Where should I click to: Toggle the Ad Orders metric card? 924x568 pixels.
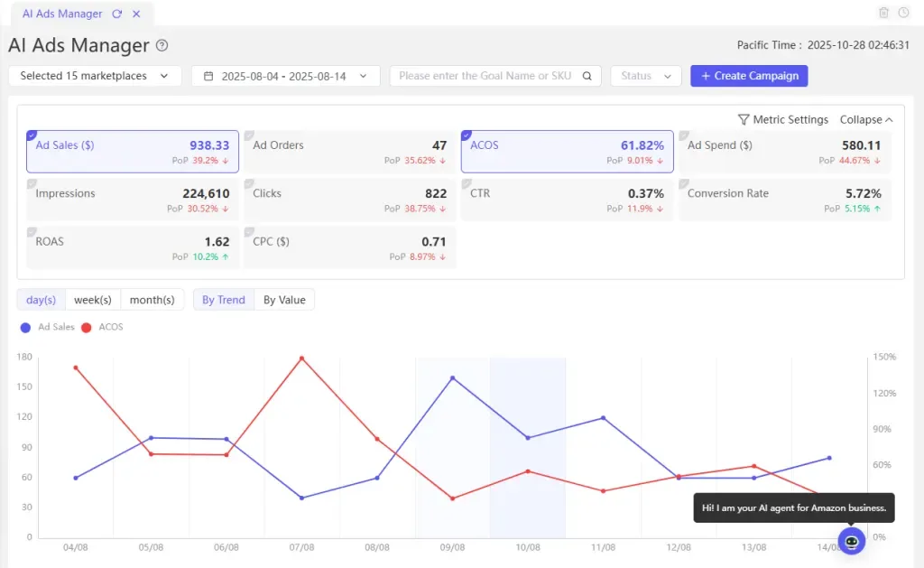tap(350, 152)
